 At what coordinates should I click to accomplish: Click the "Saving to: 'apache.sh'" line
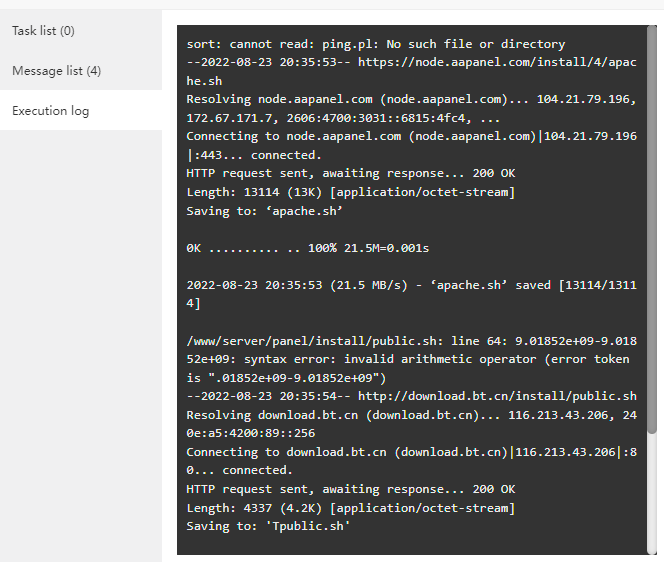[x=265, y=211]
